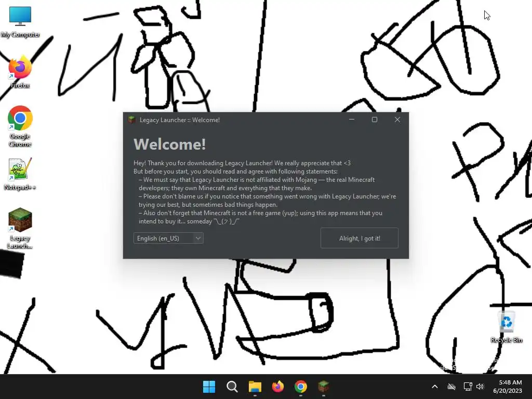The image size is (532, 399).
Task: Click the 'not affiliated with Mojang' statement
Action: coord(257,184)
